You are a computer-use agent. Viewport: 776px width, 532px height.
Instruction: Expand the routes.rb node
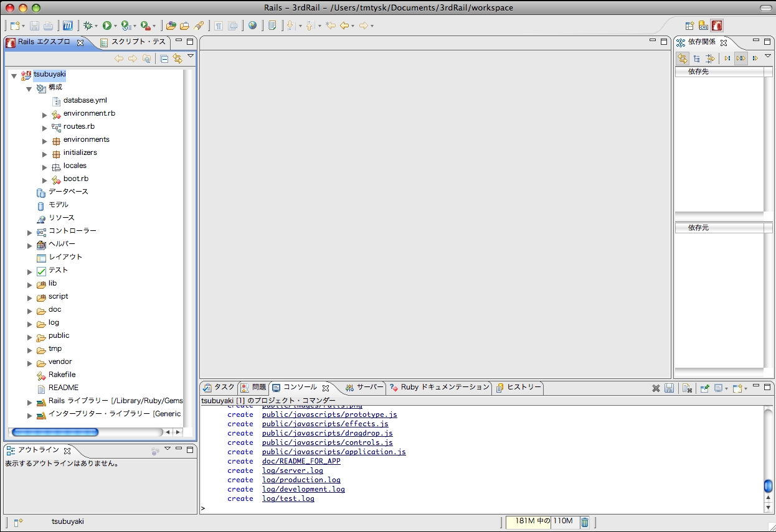(45, 128)
